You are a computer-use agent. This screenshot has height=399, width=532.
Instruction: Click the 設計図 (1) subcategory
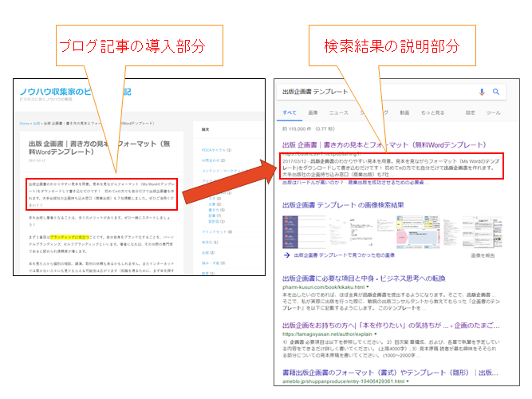coord(216,221)
